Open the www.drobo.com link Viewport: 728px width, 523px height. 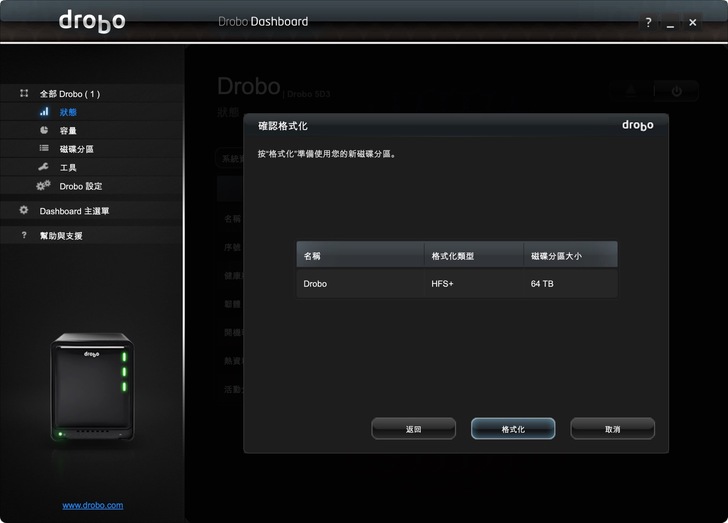coord(93,505)
